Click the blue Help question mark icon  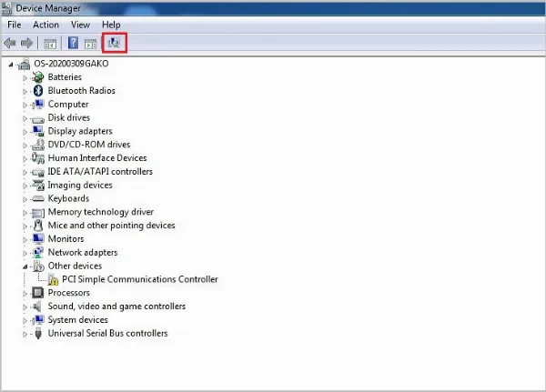tap(73, 43)
